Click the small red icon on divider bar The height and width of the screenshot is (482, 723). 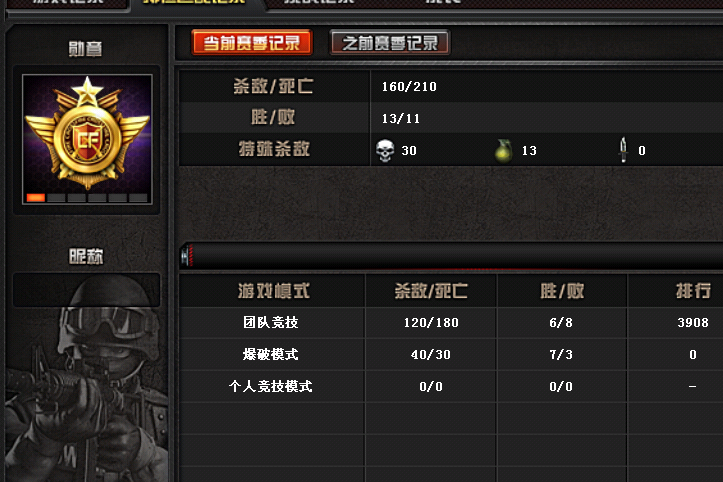click(187, 256)
